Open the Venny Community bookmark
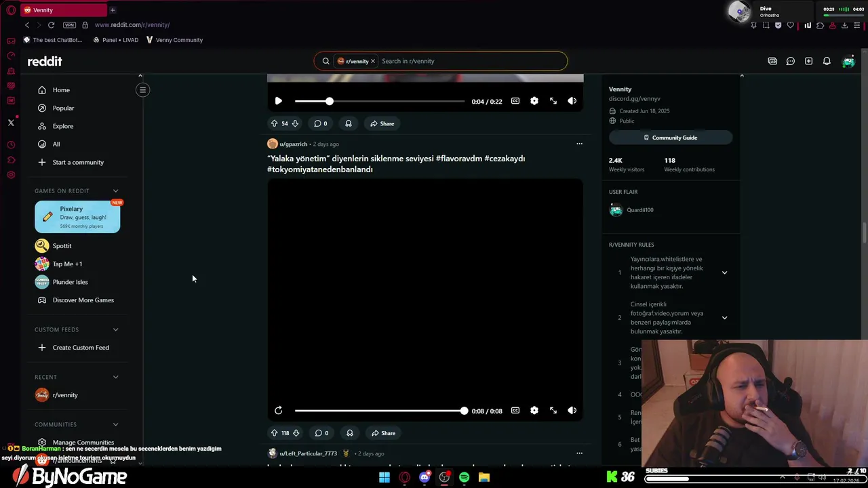The height and width of the screenshot is (488, 868). [x=174, y=40]
